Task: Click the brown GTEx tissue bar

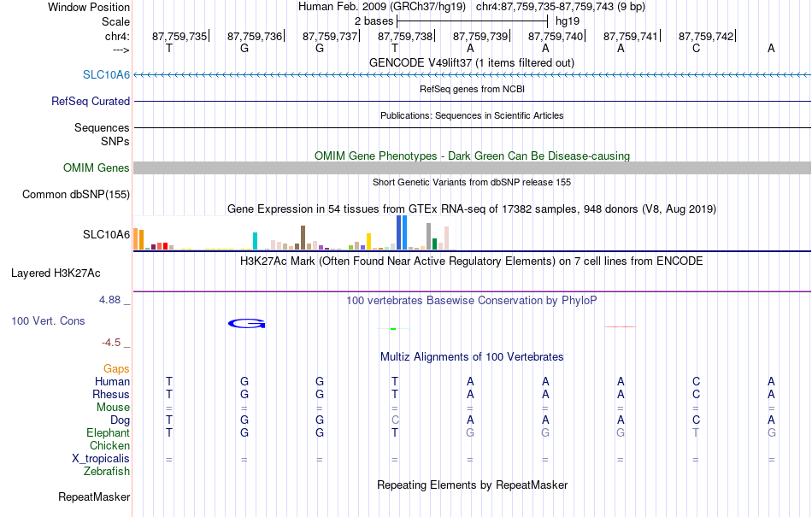Action: click(x=303, y=238)
